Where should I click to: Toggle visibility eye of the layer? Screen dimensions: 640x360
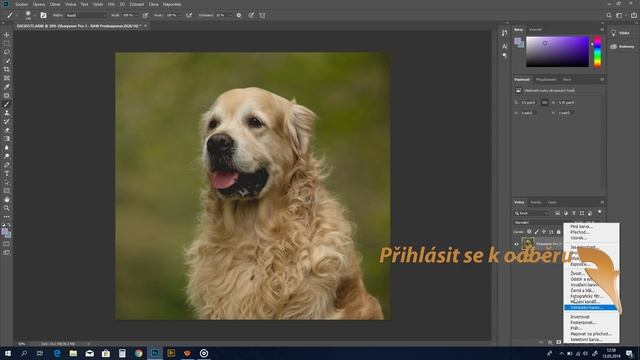pos(516,244)
